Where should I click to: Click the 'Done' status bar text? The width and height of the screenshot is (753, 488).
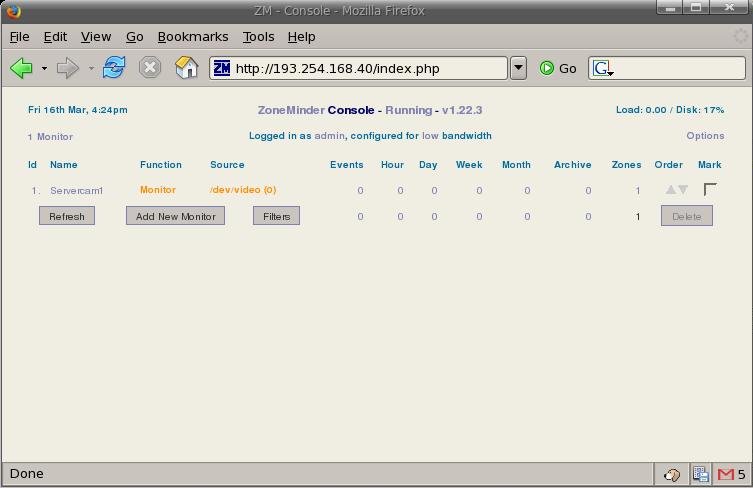pyautogui.click(x=27, y=474)
